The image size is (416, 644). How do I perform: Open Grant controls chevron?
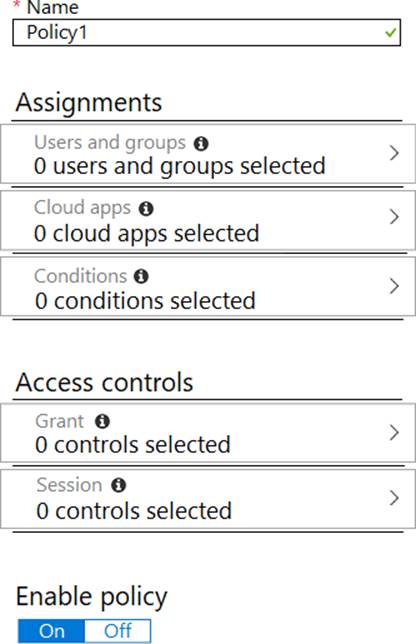pos(394,432)
